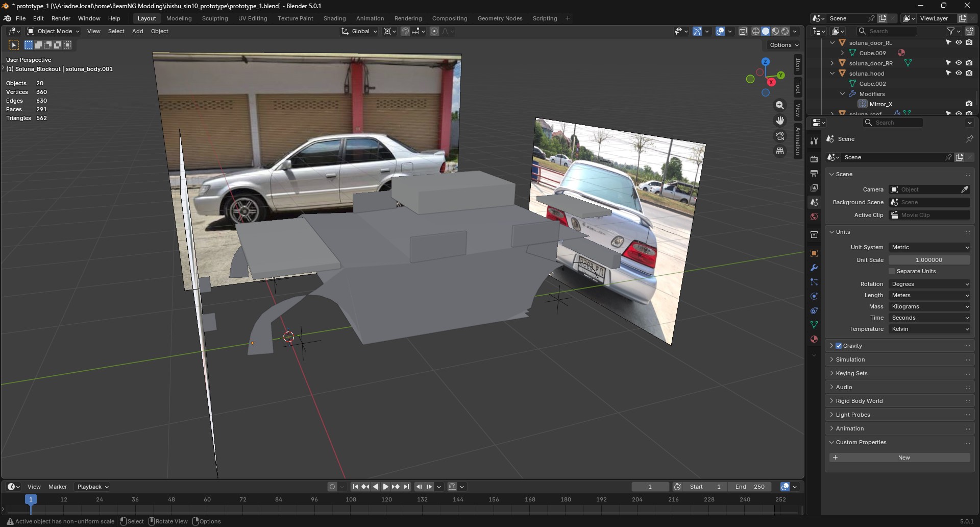Collapse the soluna_hood tree item
Image resolution: width=980 pixels, height=527 pixels.
[x=832, y=74]
